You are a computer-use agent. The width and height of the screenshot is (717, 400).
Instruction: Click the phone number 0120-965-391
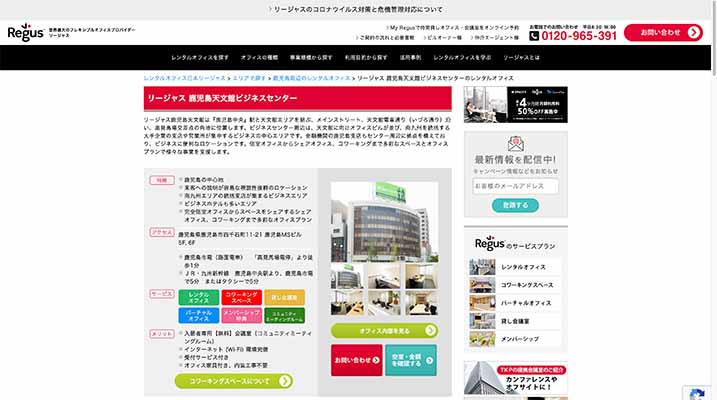(x=579, y=36)
